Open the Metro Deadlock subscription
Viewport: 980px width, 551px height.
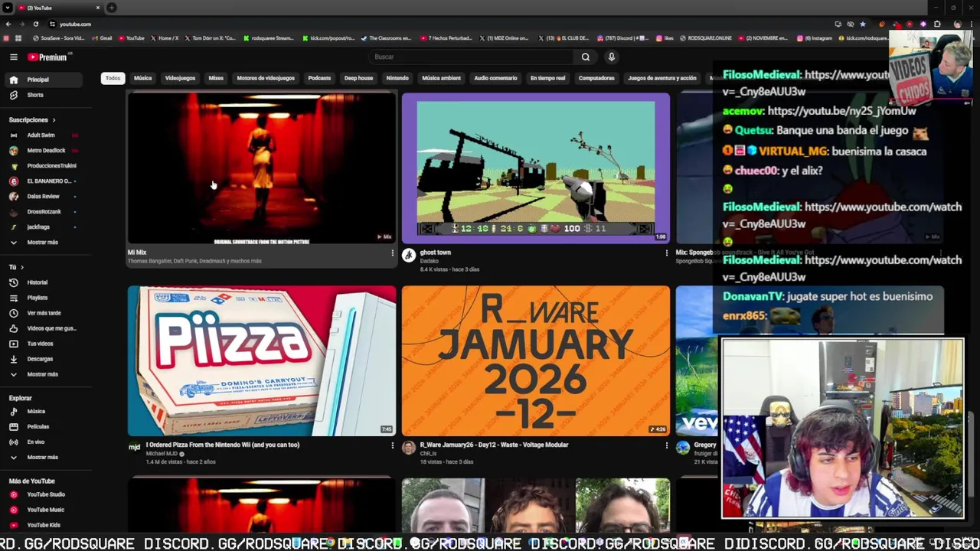46,151
